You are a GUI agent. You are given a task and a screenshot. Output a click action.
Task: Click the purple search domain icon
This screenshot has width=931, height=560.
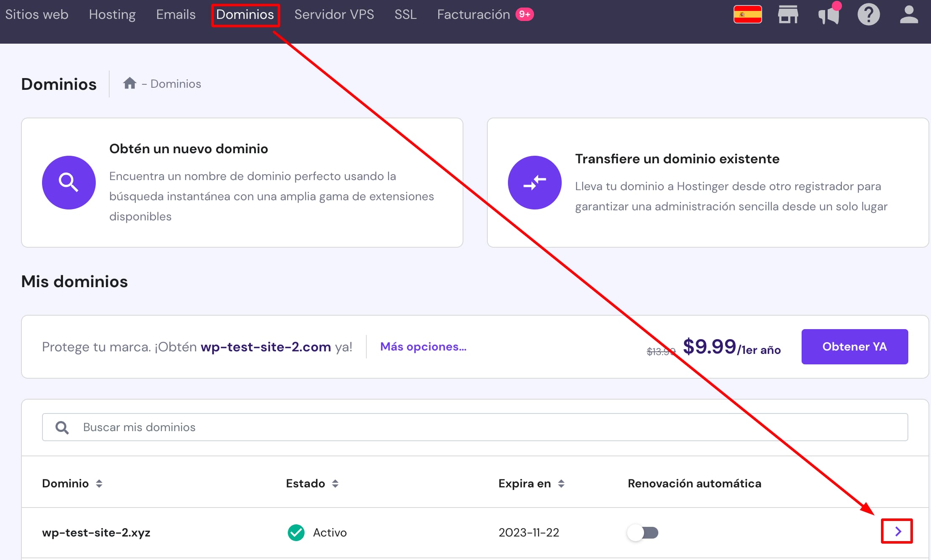(69, 183)
